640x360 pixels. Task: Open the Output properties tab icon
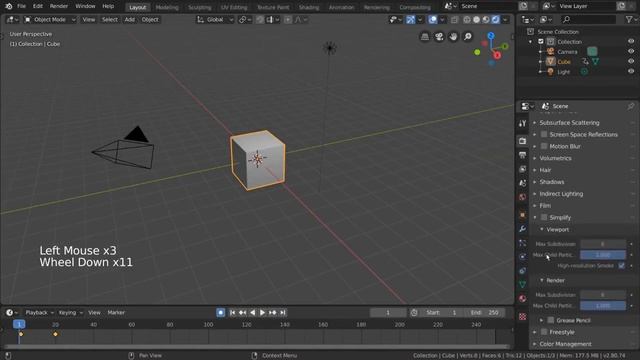coord(522,155)
